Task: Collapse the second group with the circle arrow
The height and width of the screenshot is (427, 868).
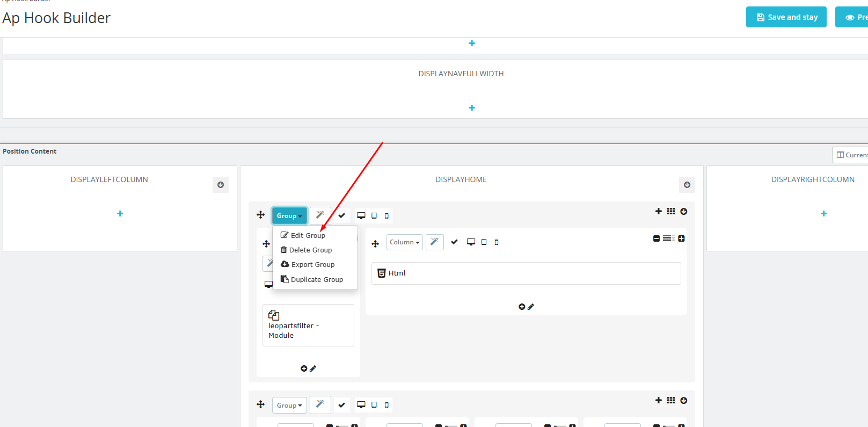Action: (x=684, y=400)
